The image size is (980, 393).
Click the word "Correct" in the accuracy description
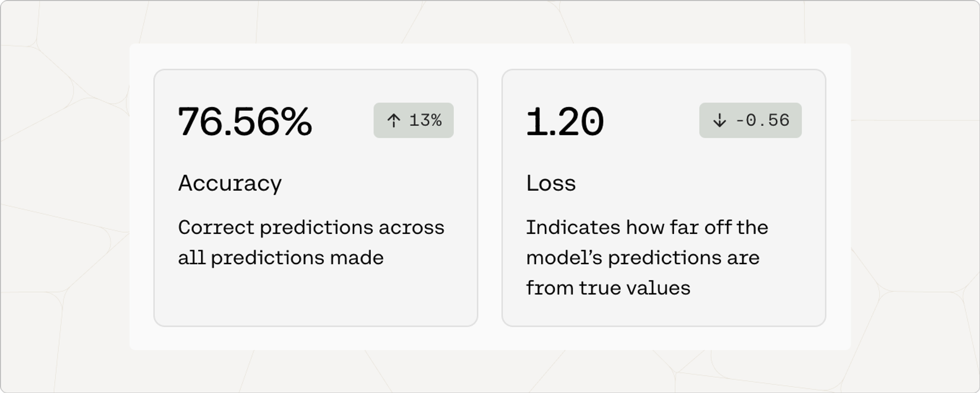point(216,228)
